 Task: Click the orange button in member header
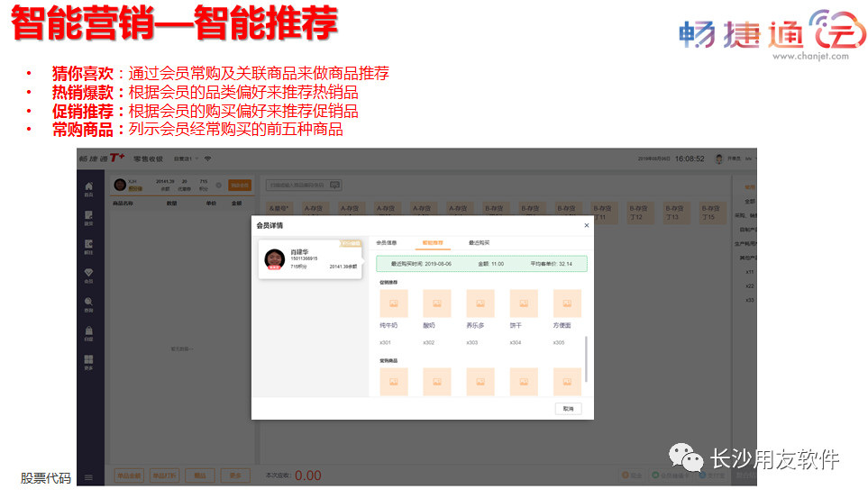tap(240, 185)
